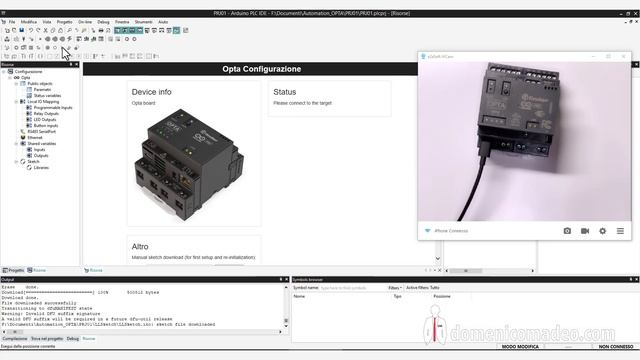The height and width of the screenshot is (360, 640).
Task: Open the Strumenti menu
Action: pyautogui.click(x=143, y=22)
